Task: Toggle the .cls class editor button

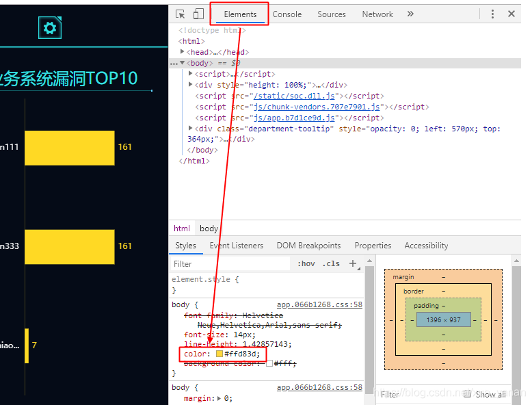Action: pos(331,263)
